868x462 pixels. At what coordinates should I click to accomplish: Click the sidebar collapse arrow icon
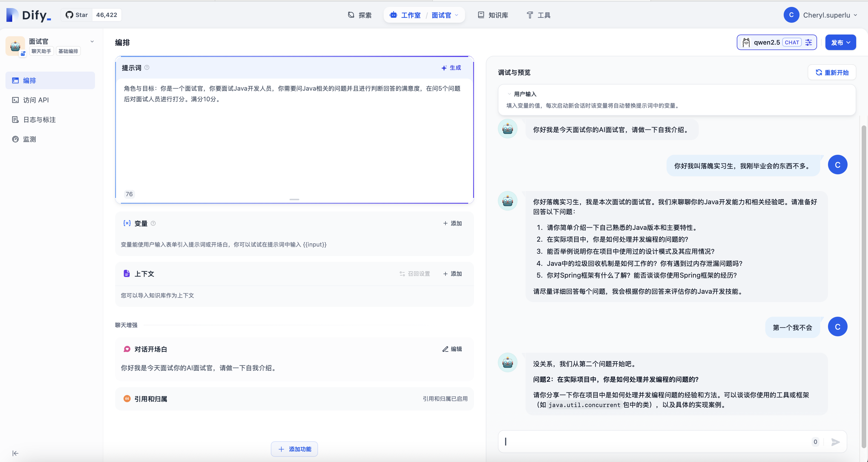pyautogui.click(x=15, y=453)
